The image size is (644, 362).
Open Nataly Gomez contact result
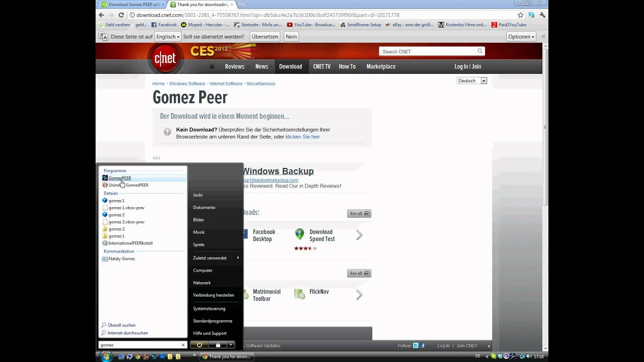[x=121, y=258]
